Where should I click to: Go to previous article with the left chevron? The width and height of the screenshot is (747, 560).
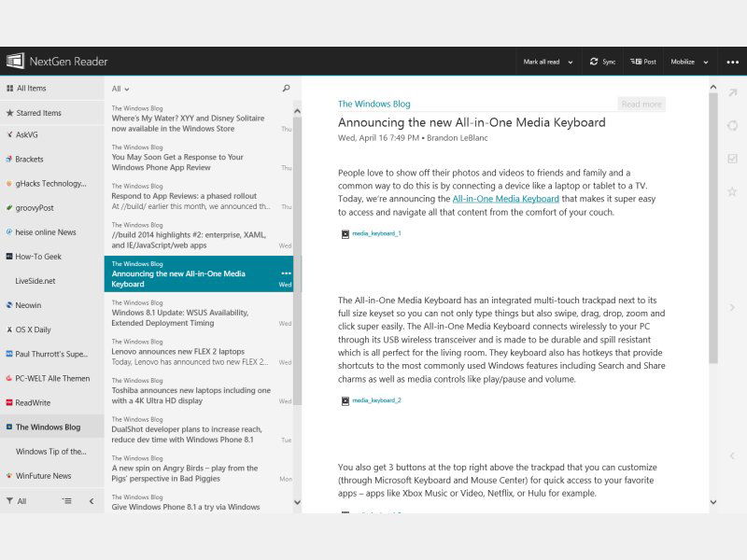[732, 455]
